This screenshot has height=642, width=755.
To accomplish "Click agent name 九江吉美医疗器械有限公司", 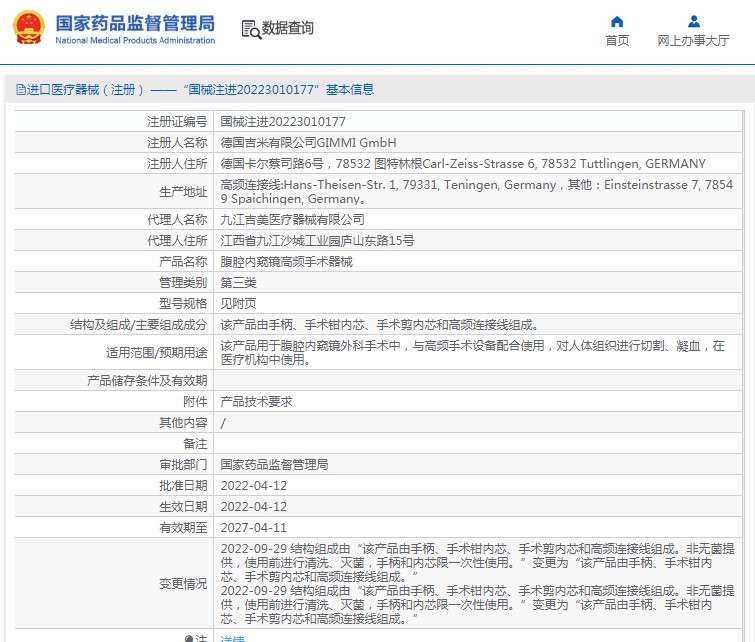I will 292,219.
